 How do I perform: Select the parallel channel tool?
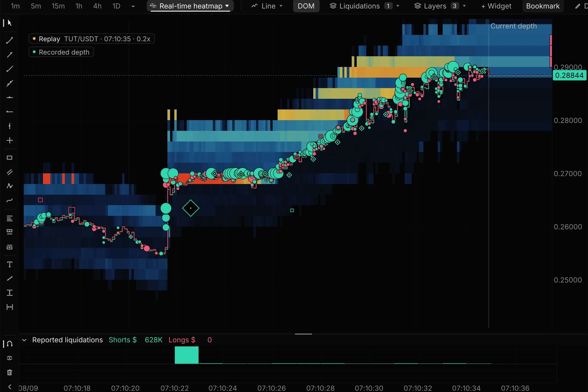pyautogui.click(x=9, y=172)
